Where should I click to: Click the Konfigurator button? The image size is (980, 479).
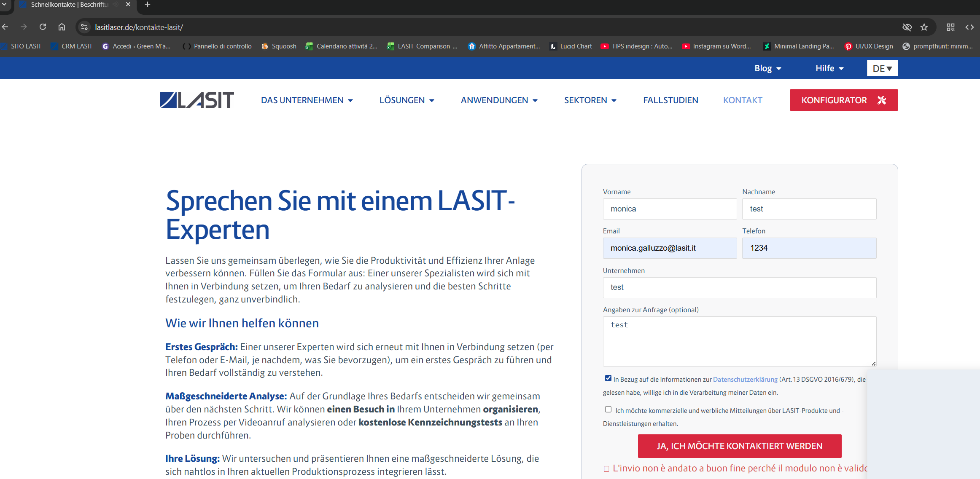tap(843, 100)
